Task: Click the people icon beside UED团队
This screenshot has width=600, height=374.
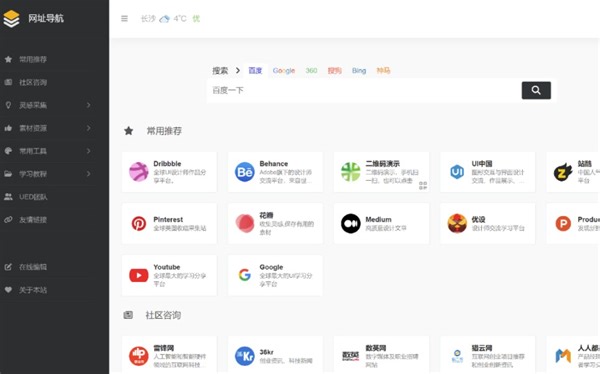Action: 8,197
